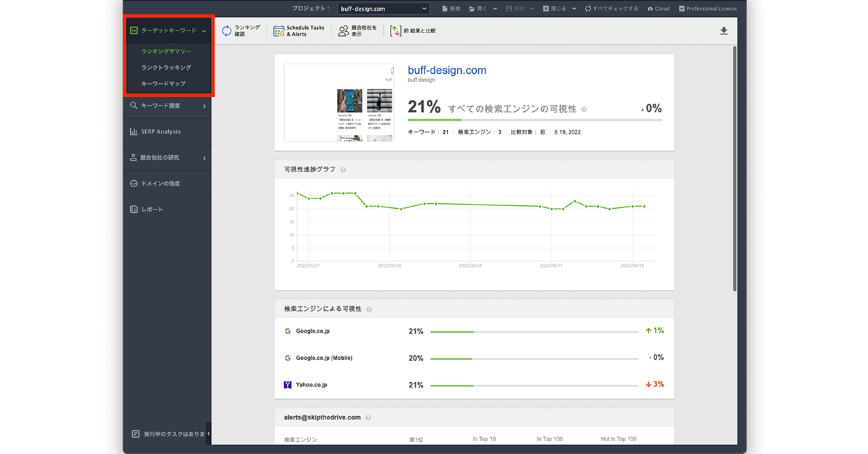This screenshot has height=454, width=868.
Task: Click the Cloud icon in top bar
Action: point(650,9)
